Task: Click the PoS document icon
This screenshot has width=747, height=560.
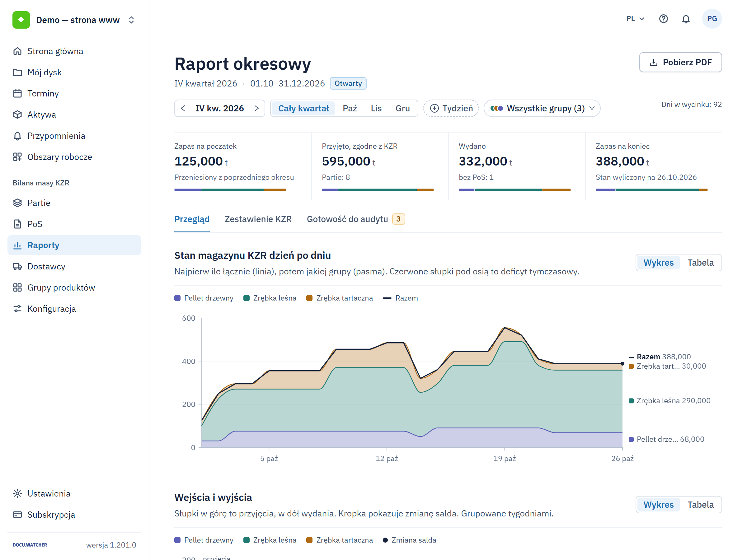Action: tap(17, 224)
